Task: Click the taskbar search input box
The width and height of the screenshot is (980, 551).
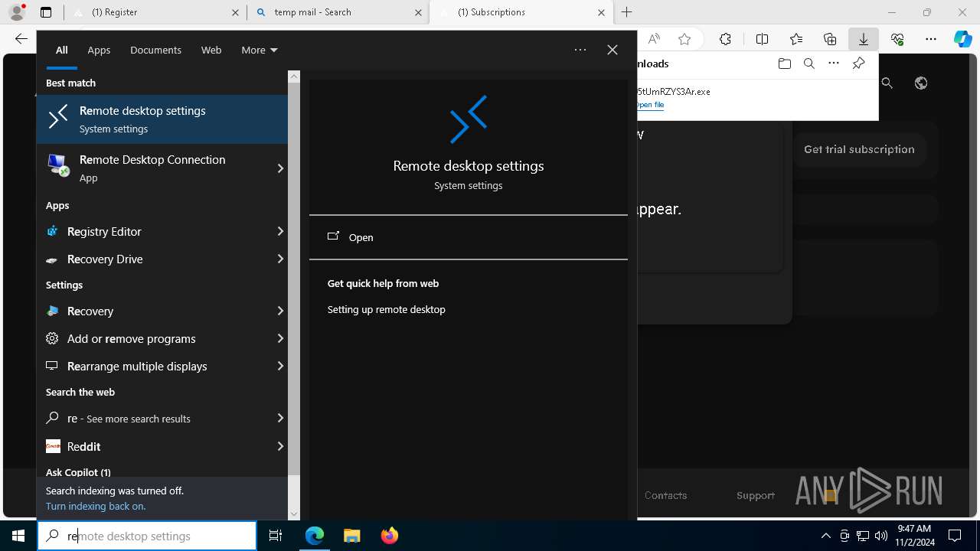Action: [x=147, y=536]
